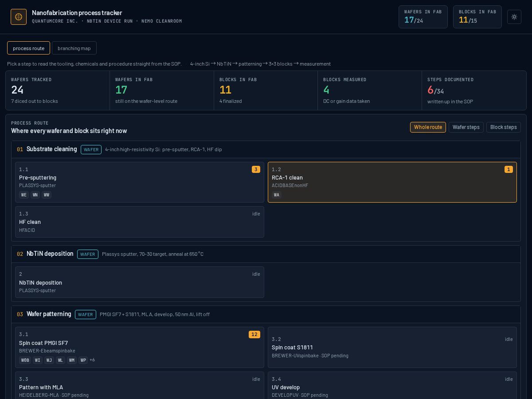Click the count badge 1 on RCA-1 clean

[509, 169]
